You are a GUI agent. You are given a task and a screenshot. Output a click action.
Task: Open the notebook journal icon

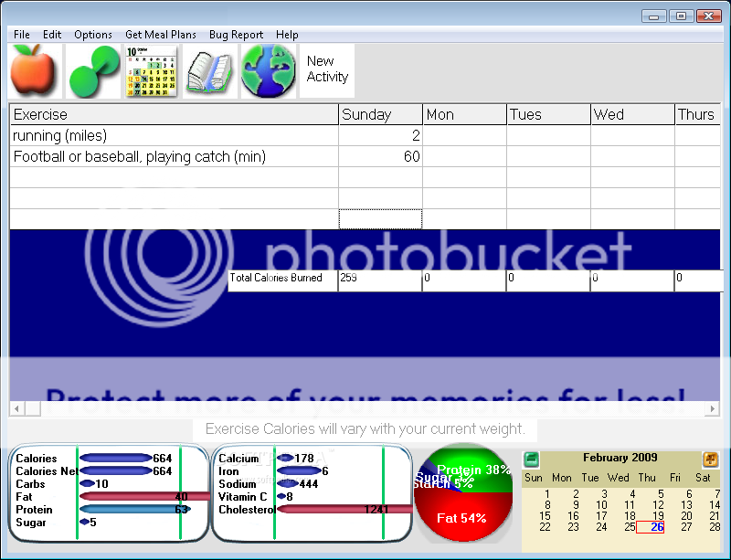pos(209,71)
